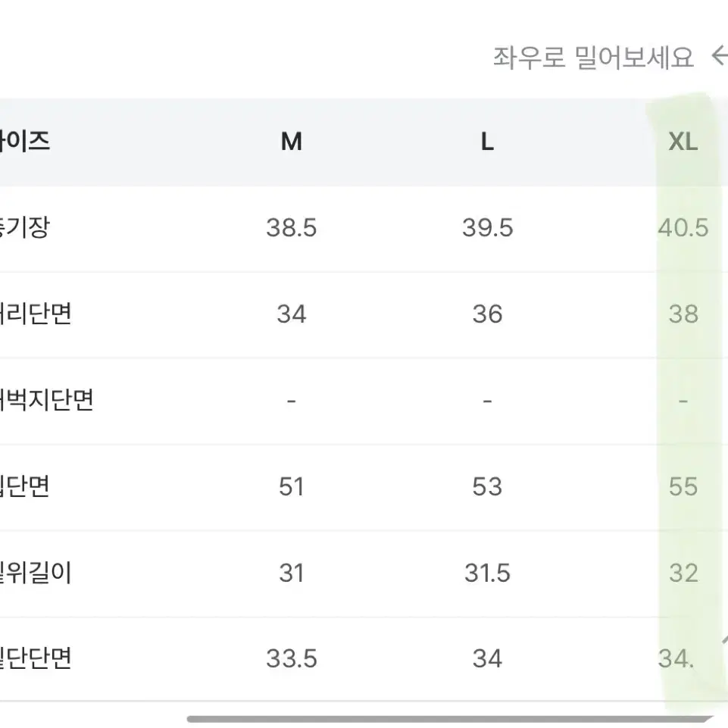728x728 pixels.
Task: Click the up arrow icon at the right edge
Action: coord(725,641)
